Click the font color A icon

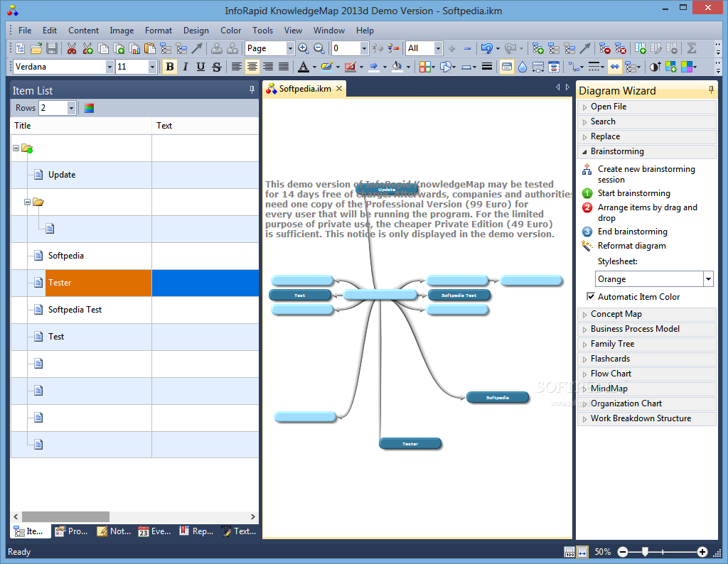pos(303,67)
